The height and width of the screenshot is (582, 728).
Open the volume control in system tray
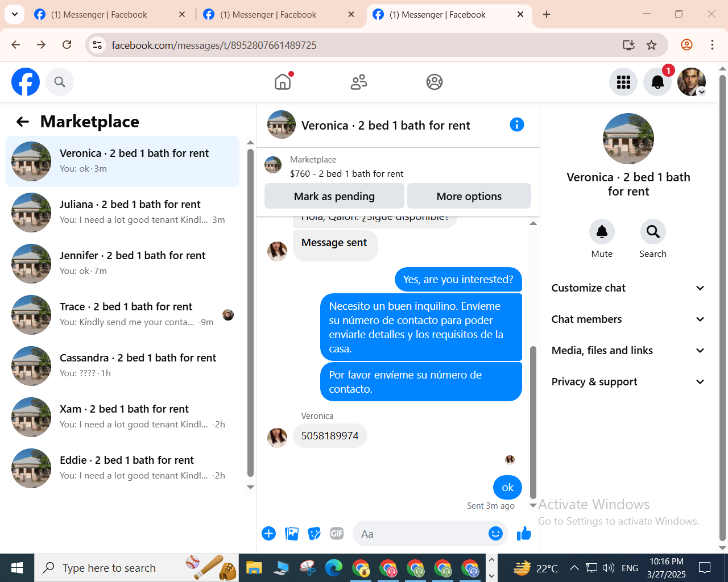[x=609, y=568]
